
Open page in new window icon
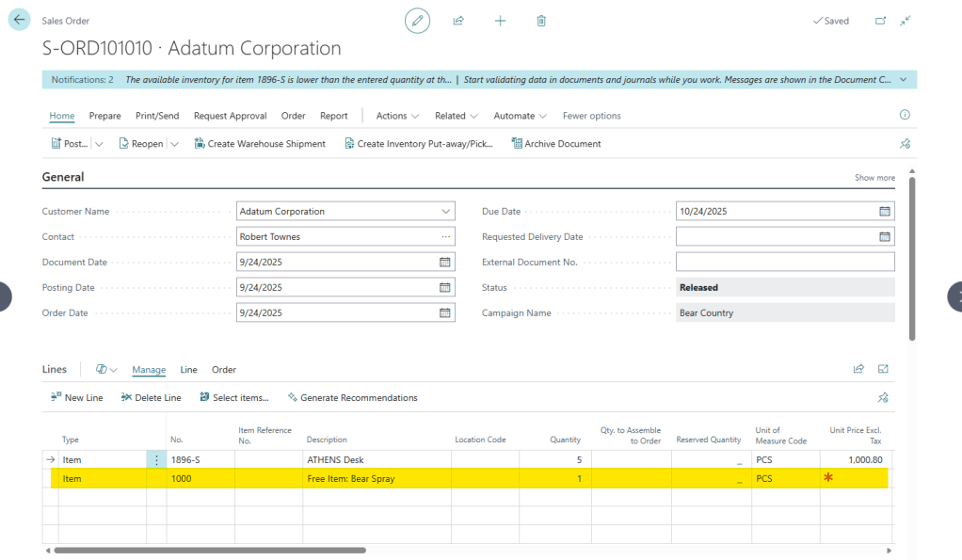tap(880, 21)
